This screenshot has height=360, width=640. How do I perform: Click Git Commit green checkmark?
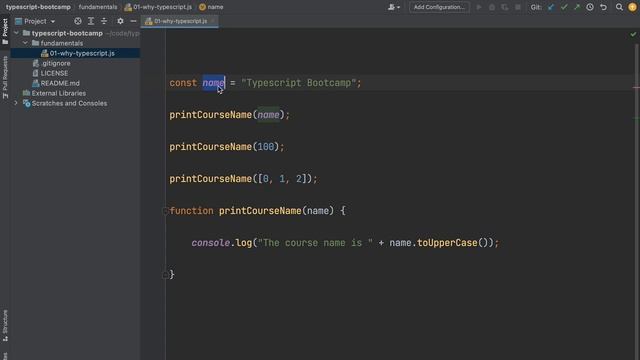tap(564, 7)
